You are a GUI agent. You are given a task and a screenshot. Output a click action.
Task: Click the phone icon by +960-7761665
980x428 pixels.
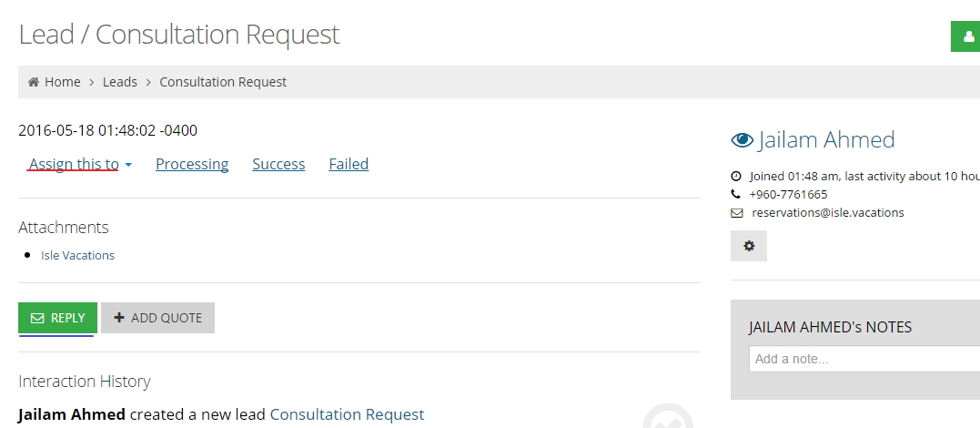(736, 195)
